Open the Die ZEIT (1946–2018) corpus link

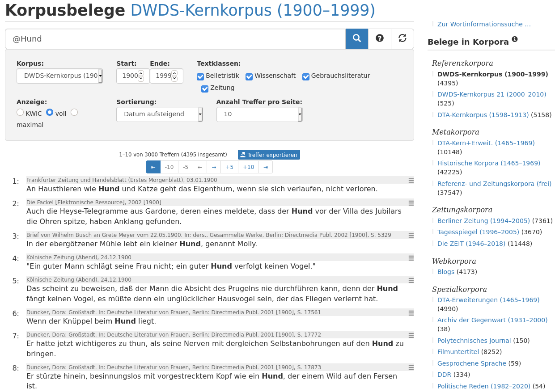point(471,244)
